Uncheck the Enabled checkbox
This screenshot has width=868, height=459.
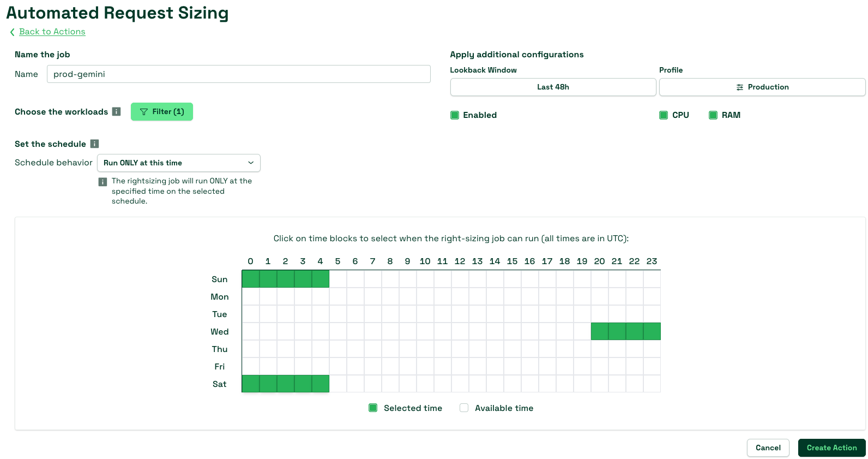[455, 115]
